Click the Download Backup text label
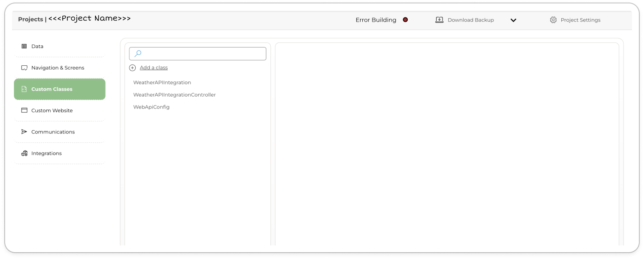The image size is (644, 259). pos(470,20)
